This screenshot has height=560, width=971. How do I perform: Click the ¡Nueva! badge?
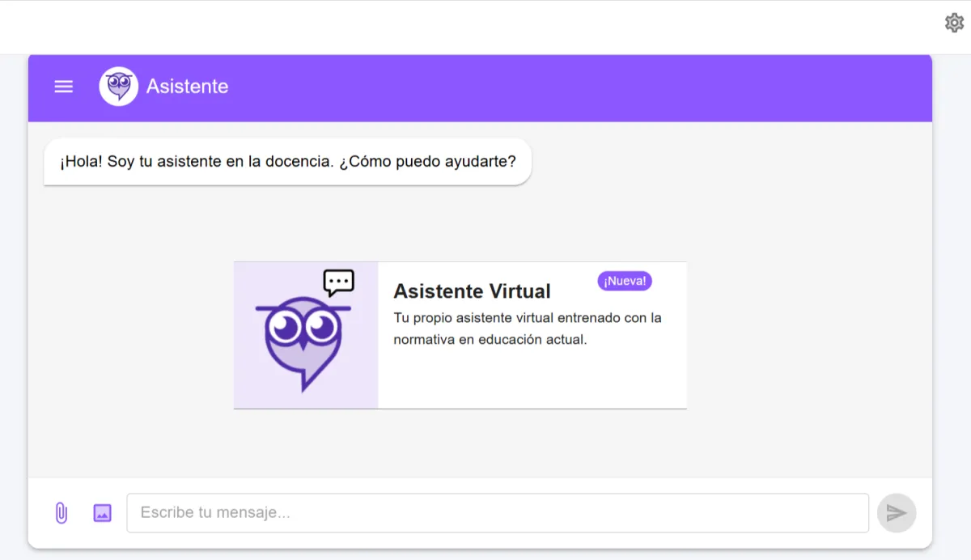click(624, 281)
